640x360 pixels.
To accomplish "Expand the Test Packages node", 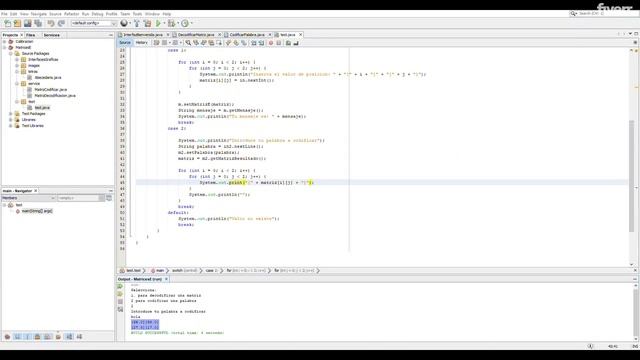I will point(11,114).
